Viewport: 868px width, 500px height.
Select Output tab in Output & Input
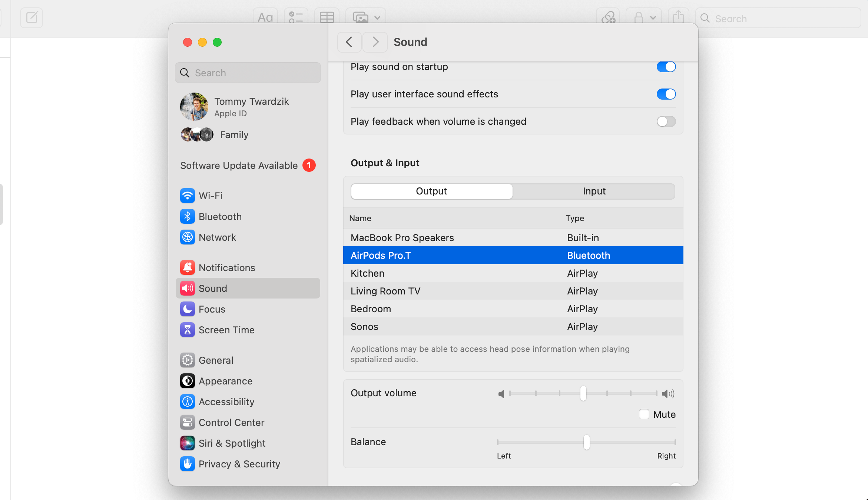coord(431,191)
